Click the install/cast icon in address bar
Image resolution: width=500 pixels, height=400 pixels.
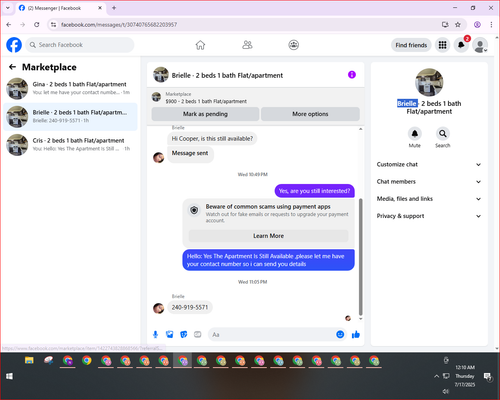tap(445, 24)
